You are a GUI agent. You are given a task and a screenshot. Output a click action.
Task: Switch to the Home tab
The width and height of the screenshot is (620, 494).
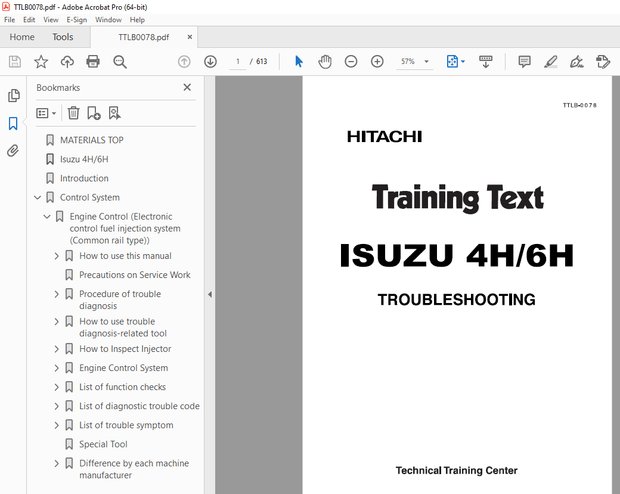[x=22, y=37]
